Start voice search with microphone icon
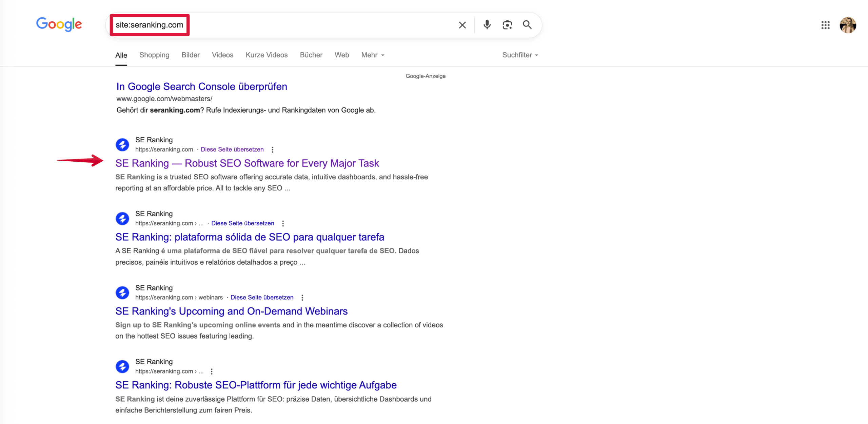The height and width of the screenshot is (424, 868). point(487,25)
